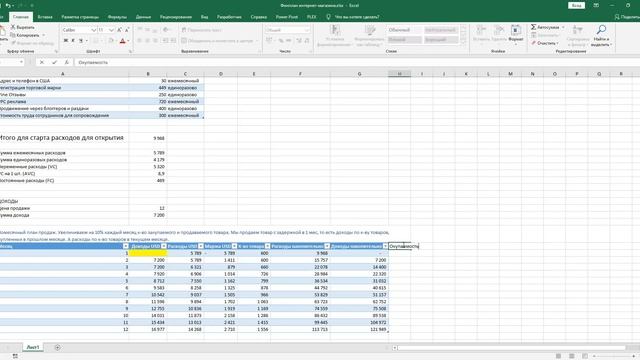Open the К-во товара filter dropdown
Image resolution: width=640 pixels, height=360 pixels.
[x=267, y=246]
